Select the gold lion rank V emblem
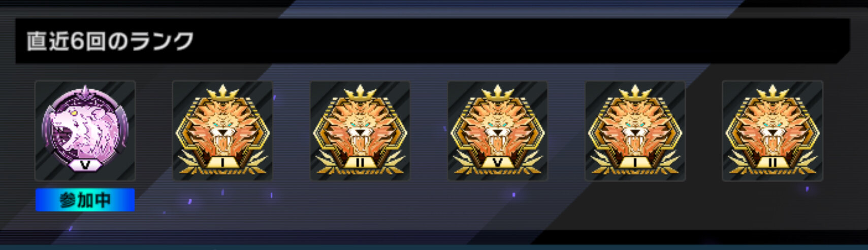The height and width of the screenshot is (250, 868). click(498, 131)
